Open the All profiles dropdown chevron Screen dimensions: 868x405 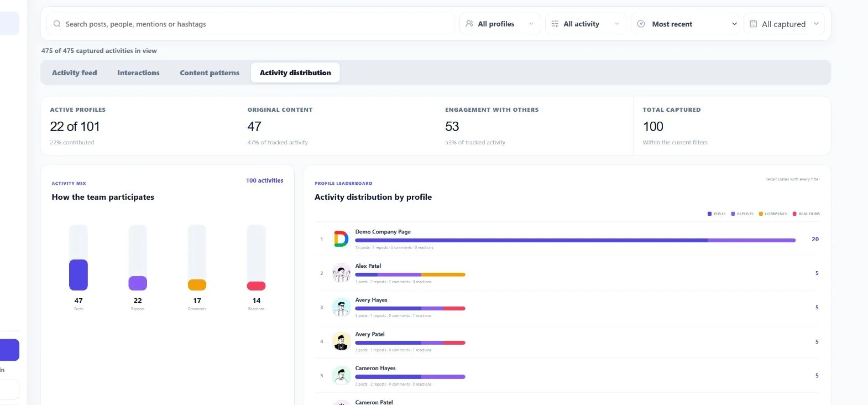click(531, 24)
